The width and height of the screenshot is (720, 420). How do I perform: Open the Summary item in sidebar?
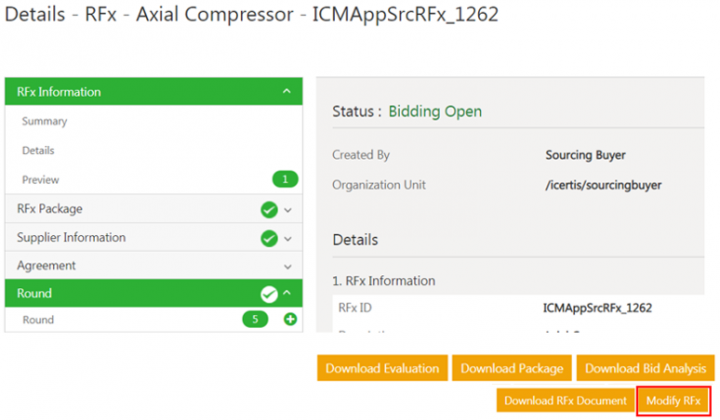[44, 122]
